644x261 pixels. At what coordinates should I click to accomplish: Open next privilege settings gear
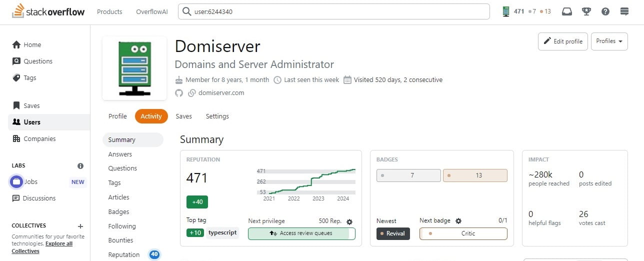tap(349, 221)
